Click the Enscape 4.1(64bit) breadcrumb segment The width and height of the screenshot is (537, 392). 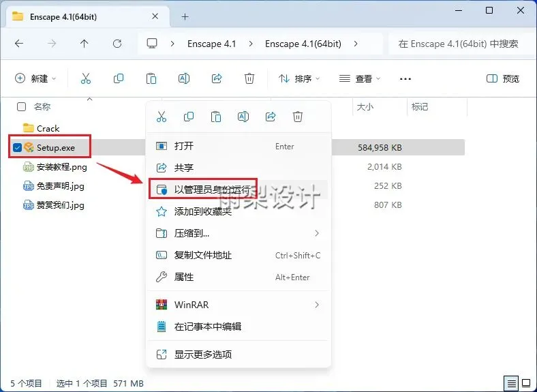click(303, 44)
